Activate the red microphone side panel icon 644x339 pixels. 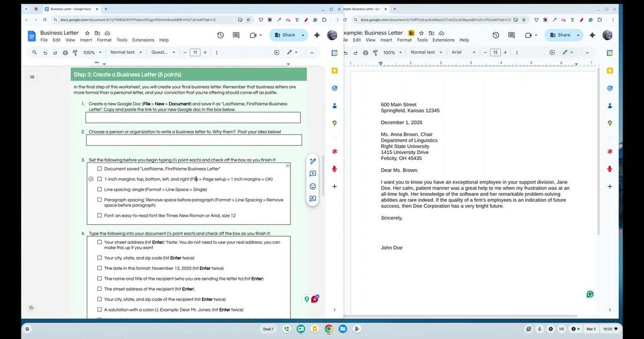[334, 168]
